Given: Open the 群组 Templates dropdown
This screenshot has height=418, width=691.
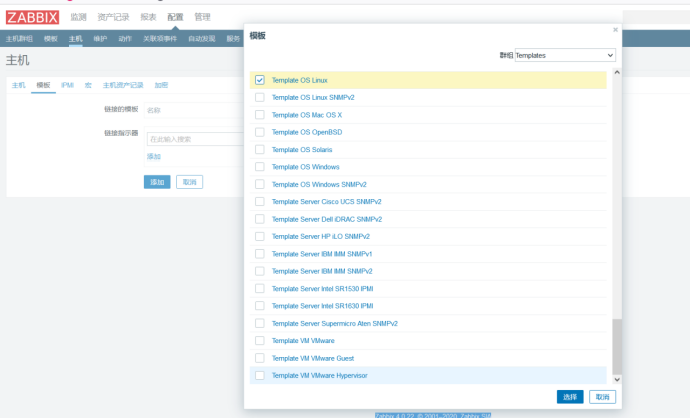Looking at the screenshot, I should pyautogui.click(x=565, y=55).
